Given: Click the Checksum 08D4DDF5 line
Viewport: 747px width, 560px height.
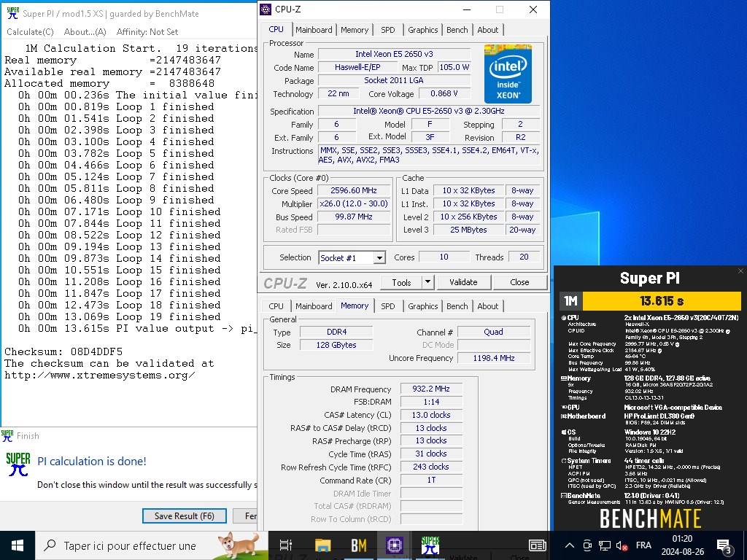Looking at the screenshot, I should tap(63, 352).
